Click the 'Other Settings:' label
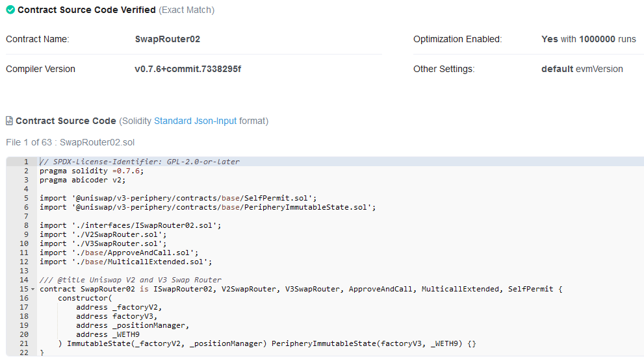Image resolution: width=644 pixels, height=359 pixels. pos(444,69)
